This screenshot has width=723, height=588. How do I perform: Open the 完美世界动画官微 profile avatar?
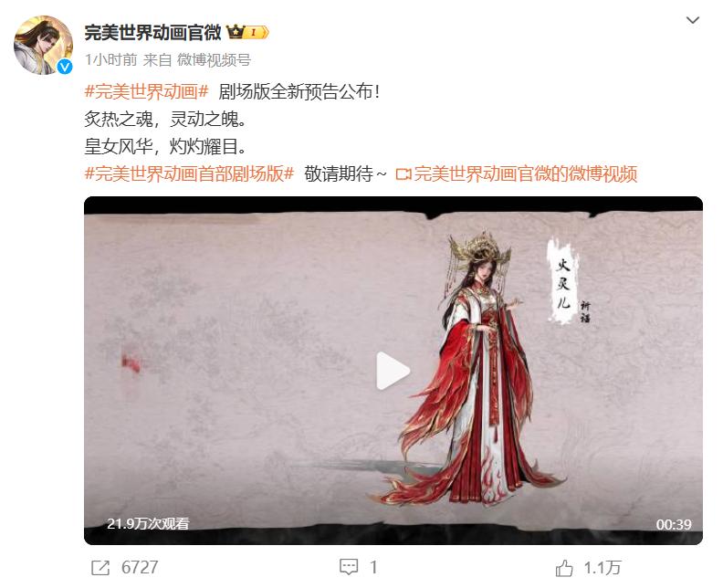pos(43,45)
